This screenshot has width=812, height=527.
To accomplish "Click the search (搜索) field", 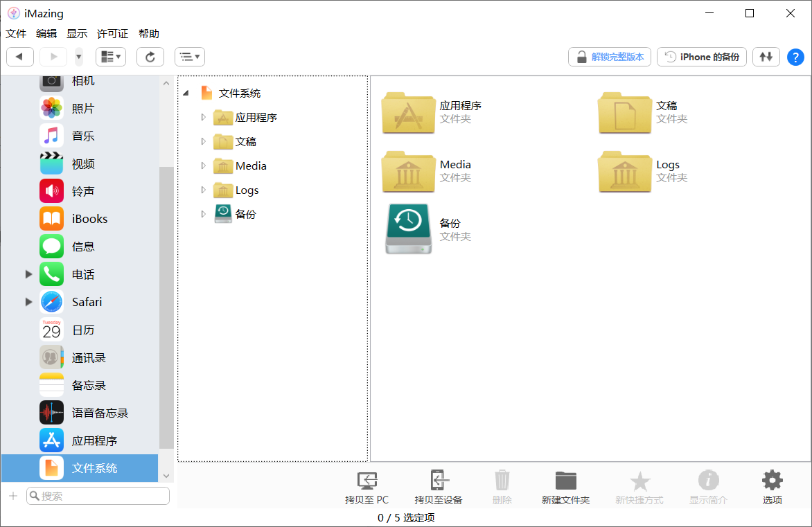I will (x=98, y=496).
